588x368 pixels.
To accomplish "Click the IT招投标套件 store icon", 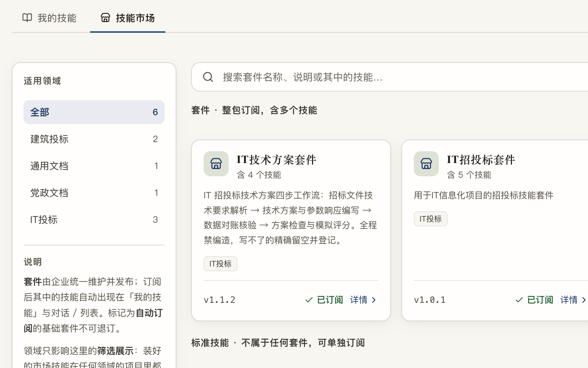I will click(426, 164).
